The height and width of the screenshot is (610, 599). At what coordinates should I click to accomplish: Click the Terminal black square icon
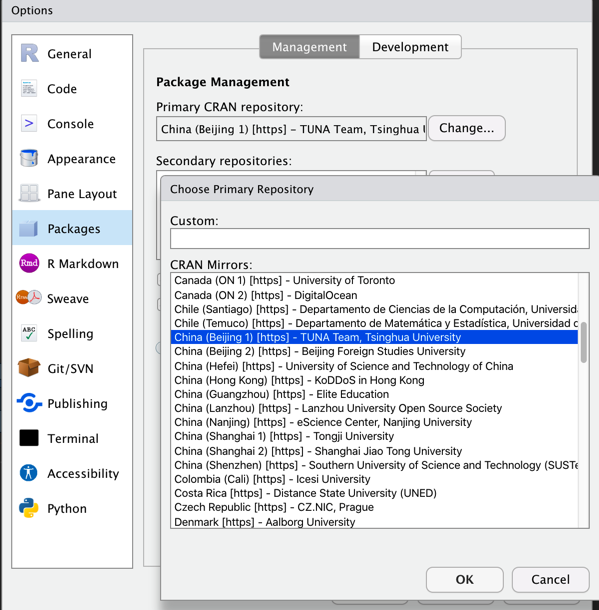[29, 438]
